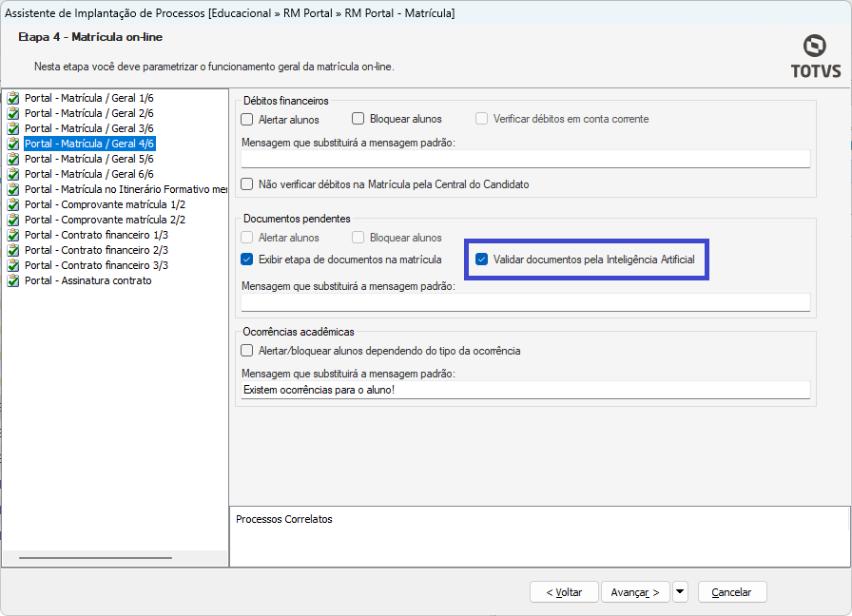This screenshot has height=616, width=852.
Task: Open Portal - Comprovante matrícula 2/2
Action: coord(105,220)
